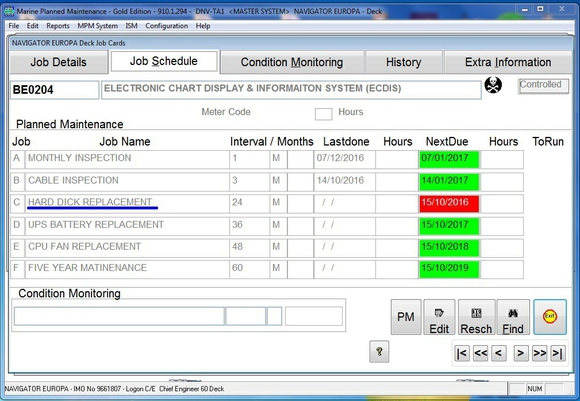Select MONTHLY INSPECTION job name
The height and width of the screenshot is (401, 580).
click(127, 159)
